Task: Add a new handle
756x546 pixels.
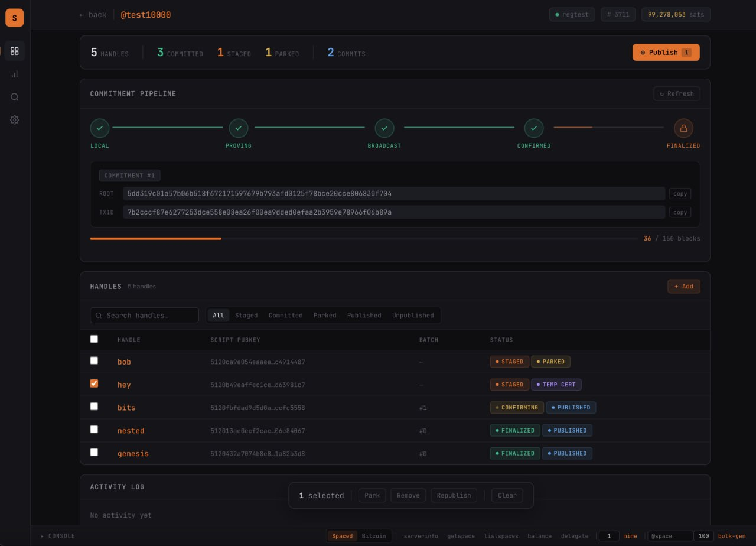Action: [x=684, y=287]
